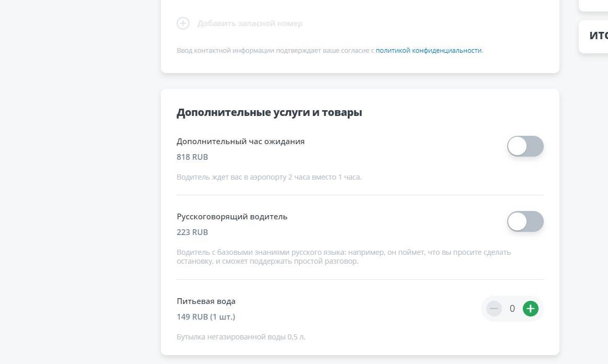Click the description about driver waiting 2 hours
The image size is (608, 364).
coord(269,177)
